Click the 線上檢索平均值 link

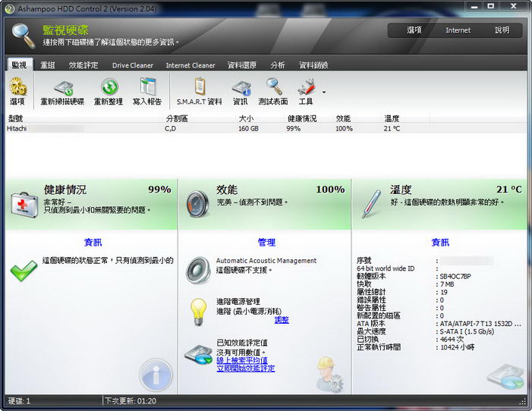[x=241, y=359]
